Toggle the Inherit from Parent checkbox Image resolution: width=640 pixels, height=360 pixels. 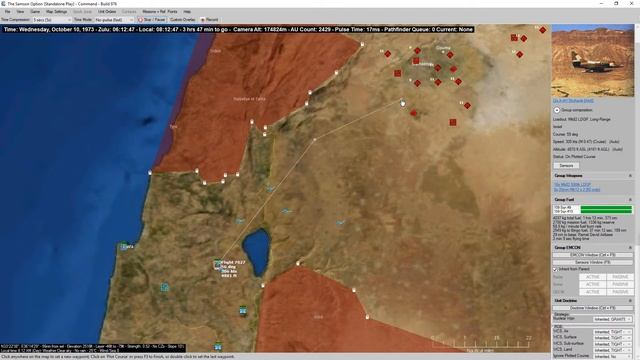coord(555,269)
